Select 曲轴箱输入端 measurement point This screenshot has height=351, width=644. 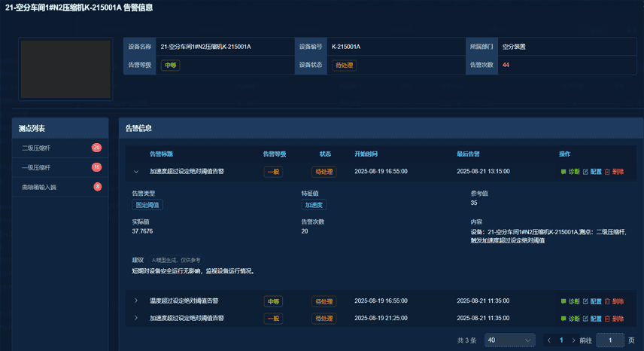(x=39, y=187)
